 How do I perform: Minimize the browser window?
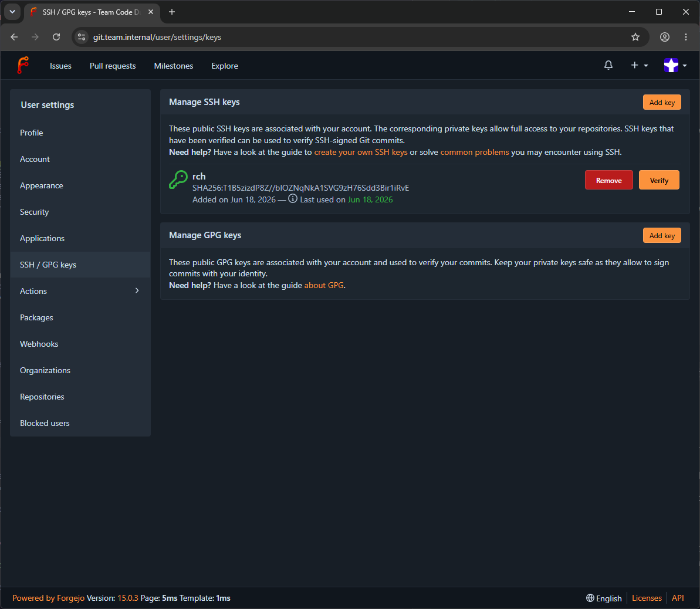[x=632, y=12]
